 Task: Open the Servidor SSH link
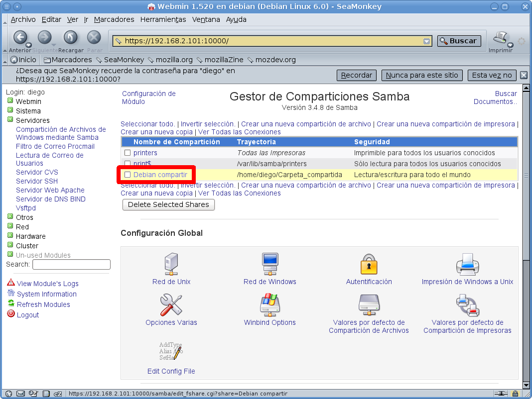pyautogui.click(x=37, y=182)
